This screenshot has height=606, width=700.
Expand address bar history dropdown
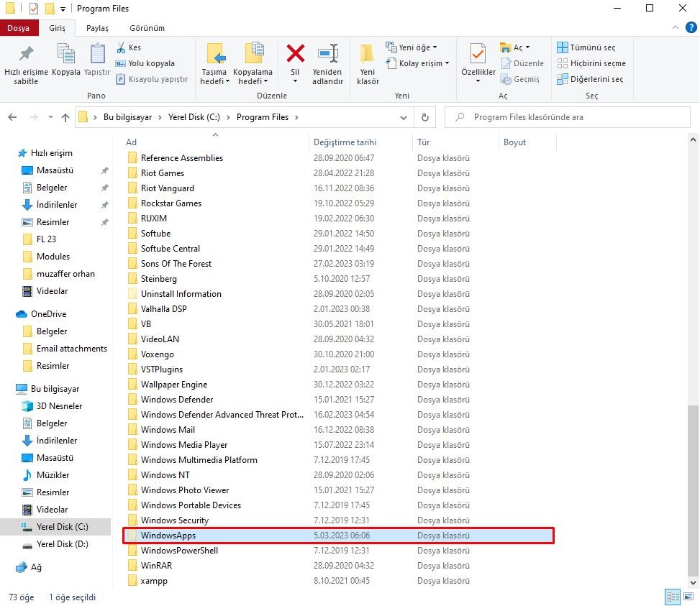(404, 118)
